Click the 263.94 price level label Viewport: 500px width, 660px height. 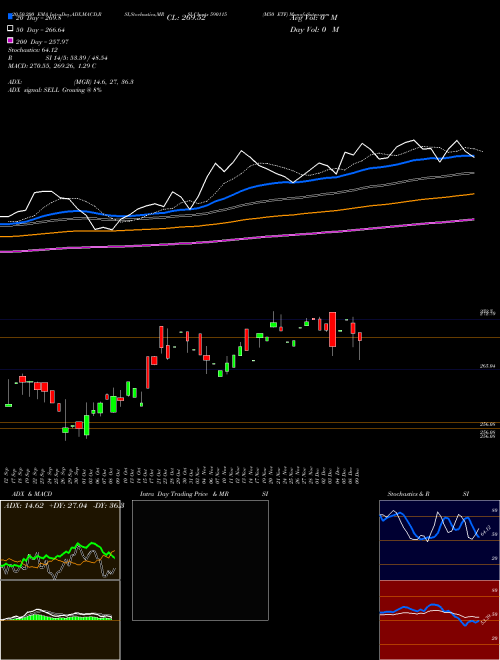pyautogui.click(x=487, y=367)
